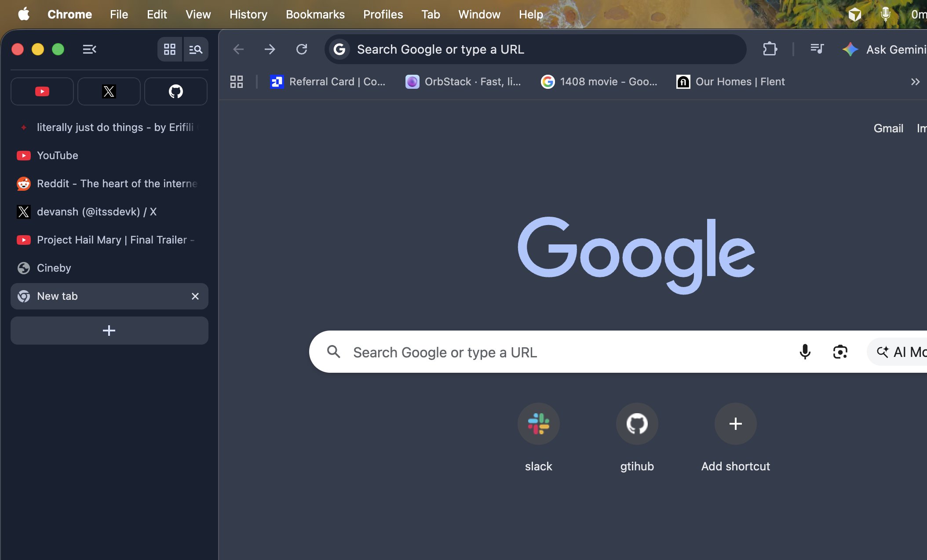927x560 pixels.
Task: Click the new tab plus button
Action: (x=109, y=331)
